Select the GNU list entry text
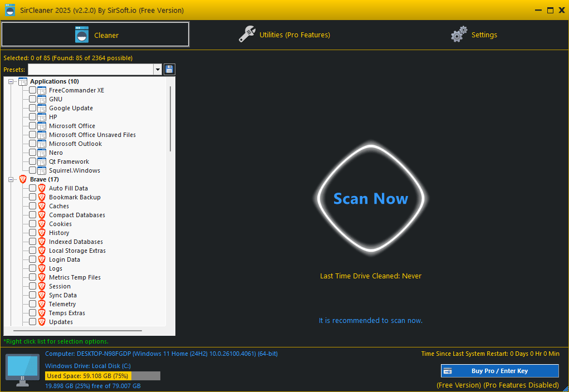Image resolution: width=569 pixels, height=392 pixels. [56, 99]
